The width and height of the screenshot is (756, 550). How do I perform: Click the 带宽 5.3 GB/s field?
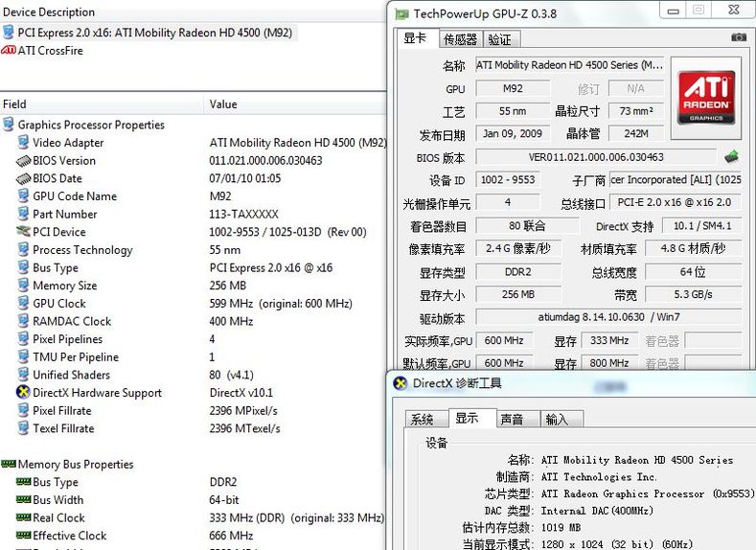[694, 294]
